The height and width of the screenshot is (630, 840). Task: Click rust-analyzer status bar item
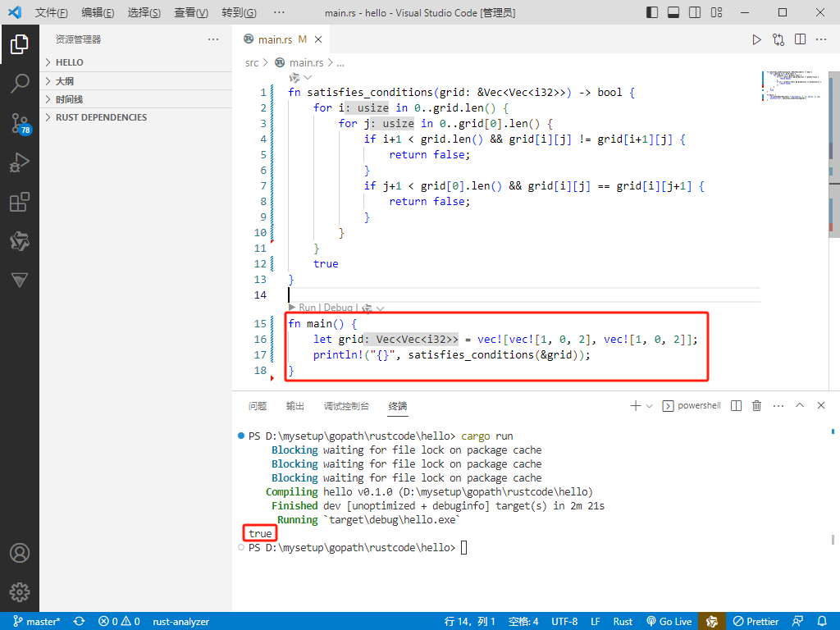(181, 622)
